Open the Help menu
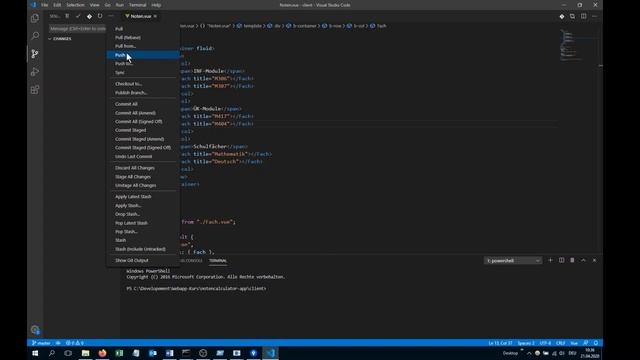Image resolution: width=640 pixels, height=360 pixels. click(156, 5)
